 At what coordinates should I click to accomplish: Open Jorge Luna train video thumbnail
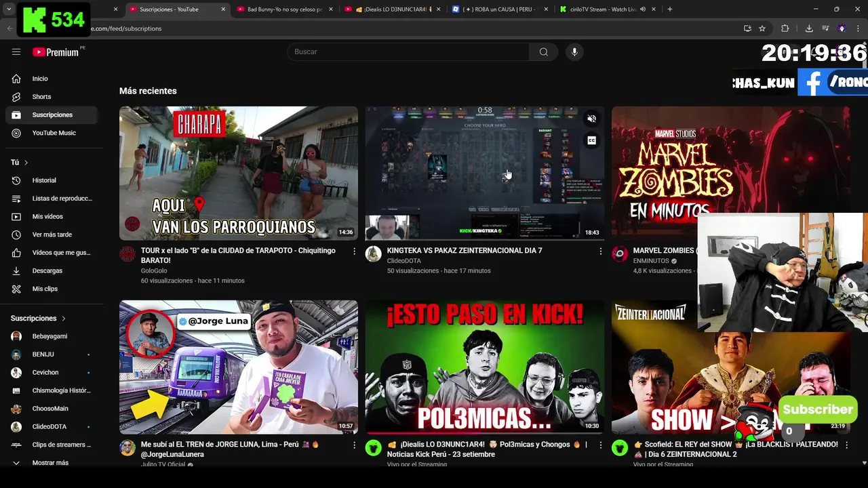click(239, 367)
